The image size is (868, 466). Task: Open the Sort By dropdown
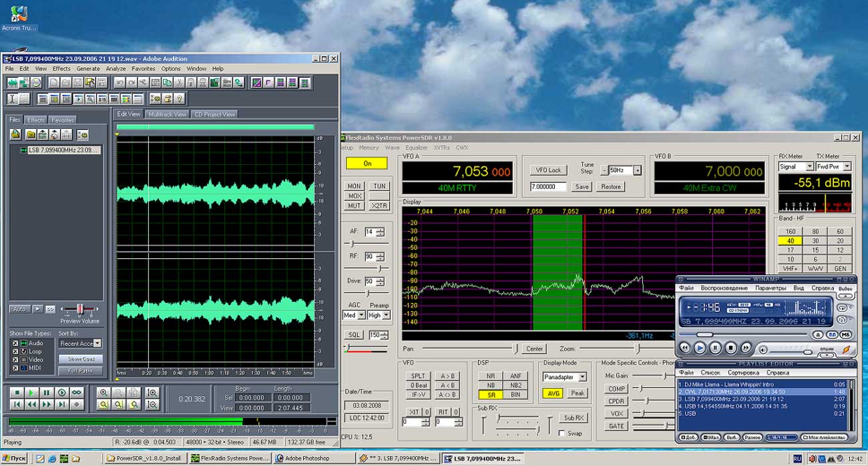click(x=97, y=343)
